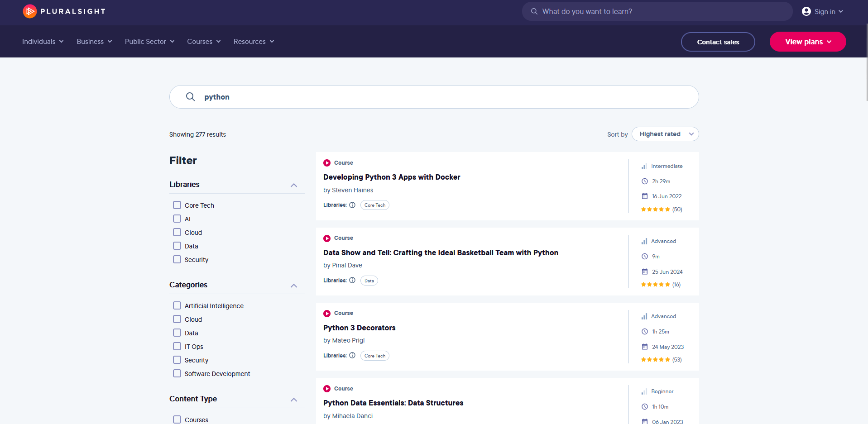
Task: Check the Security category checkbox
Action: [177, 360]
